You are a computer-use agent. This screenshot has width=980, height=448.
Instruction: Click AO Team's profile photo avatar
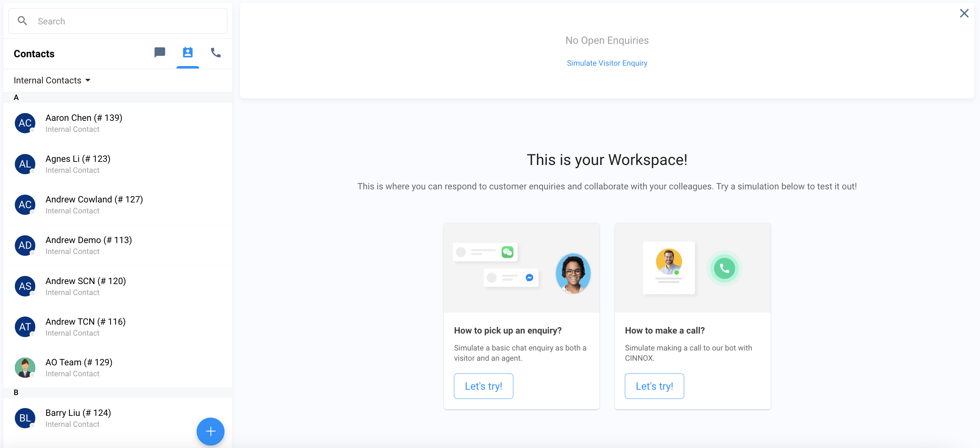pos(25,367)
